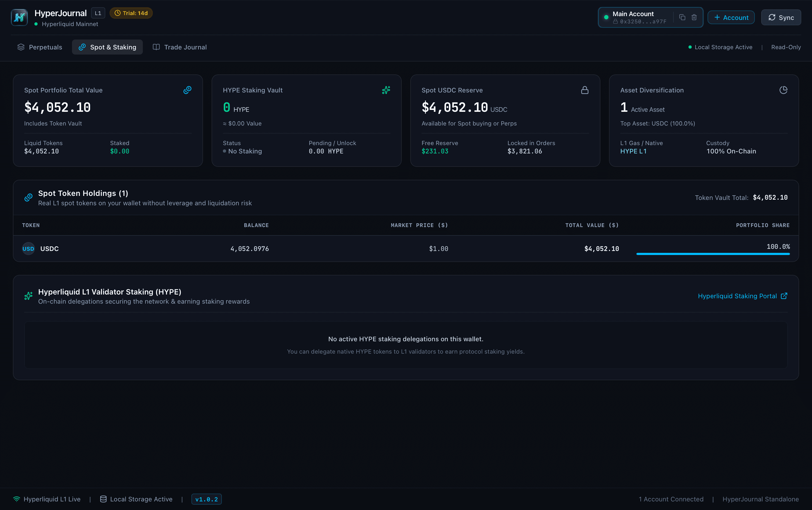Screen dimensions: 812x510
Task: Click the database icon in the footer
Action: point(103,499)
